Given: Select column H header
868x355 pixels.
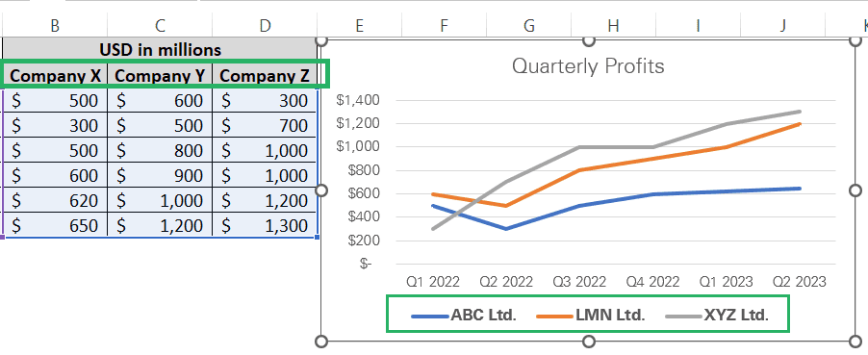Looking at the screenshot, I should (x=613, y=25).
